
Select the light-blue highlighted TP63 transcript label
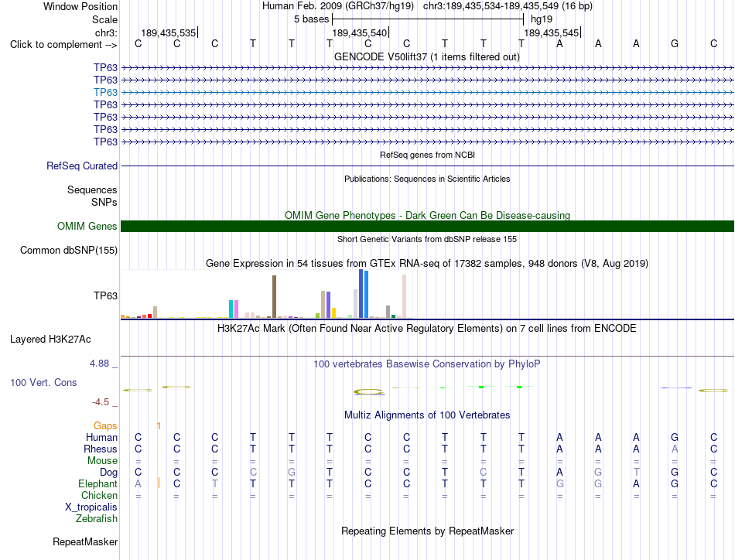(x=105, y=92)
